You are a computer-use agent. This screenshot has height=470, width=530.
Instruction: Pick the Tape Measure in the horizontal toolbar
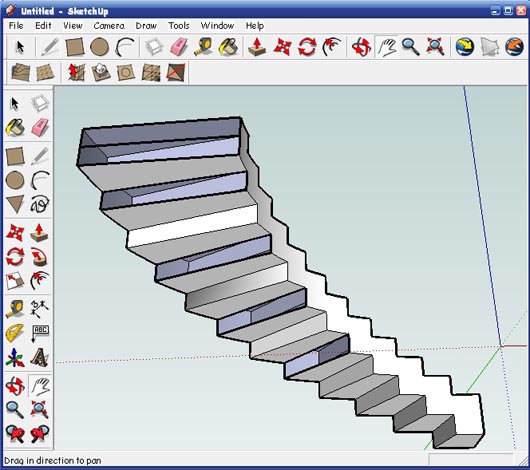(203, 47)
